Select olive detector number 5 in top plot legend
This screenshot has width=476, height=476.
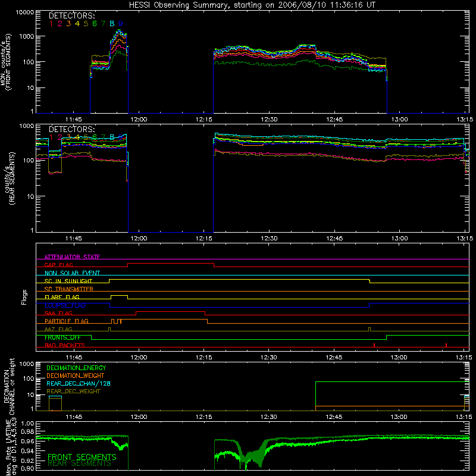[x=86, y=23]
